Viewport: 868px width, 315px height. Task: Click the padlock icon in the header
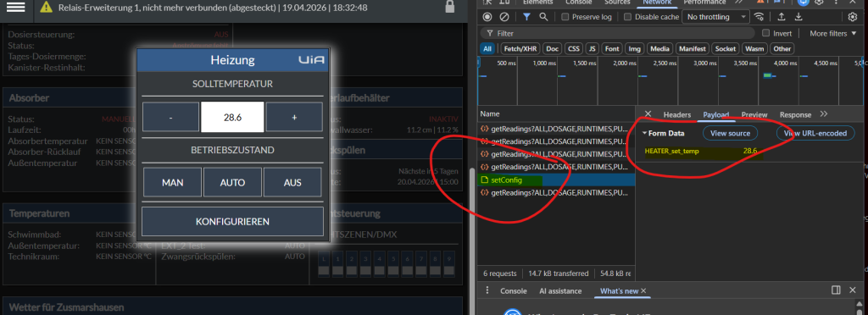449,7
